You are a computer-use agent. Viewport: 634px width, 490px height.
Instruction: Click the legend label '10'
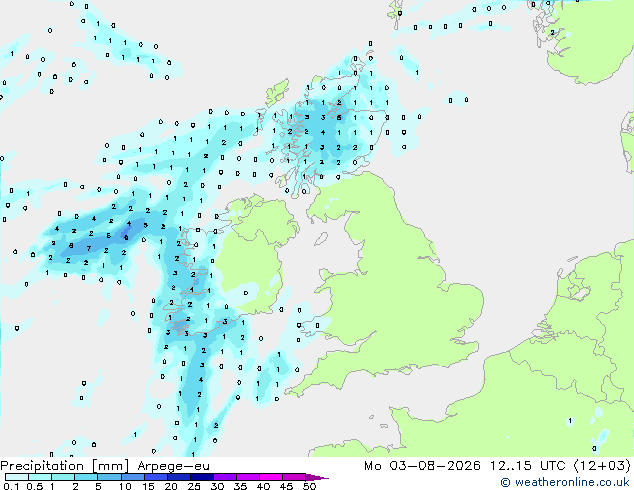[125, 486]
